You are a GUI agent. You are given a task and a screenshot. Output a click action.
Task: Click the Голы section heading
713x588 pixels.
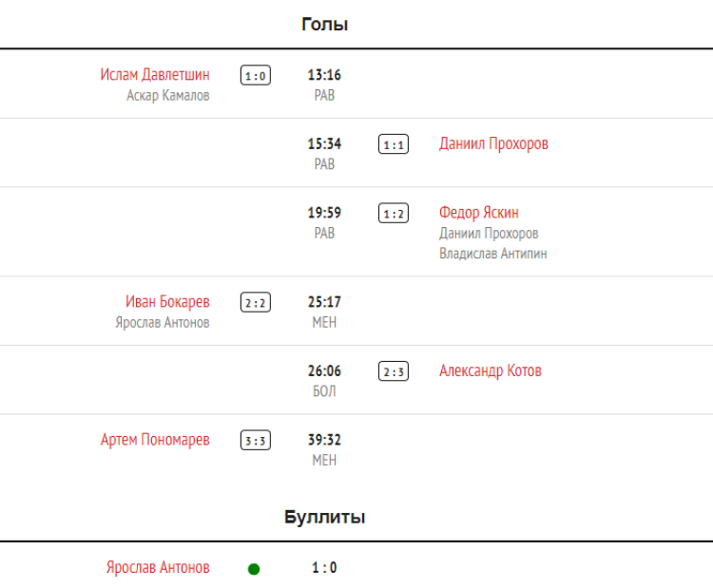pos(324,25)
